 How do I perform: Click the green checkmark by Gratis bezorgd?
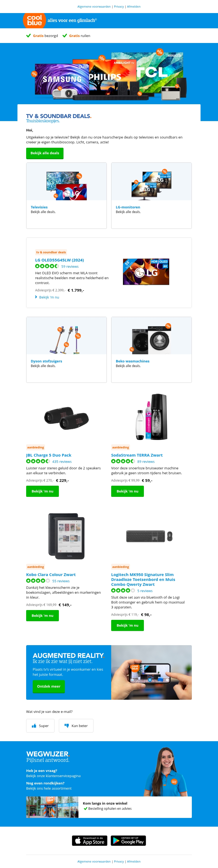[28, 35]
